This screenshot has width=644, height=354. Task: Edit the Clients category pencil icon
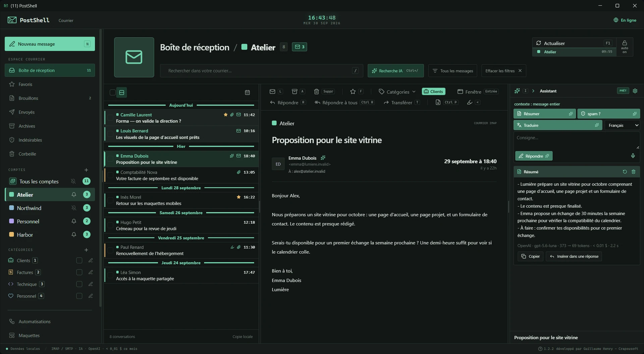click(91, 260)
